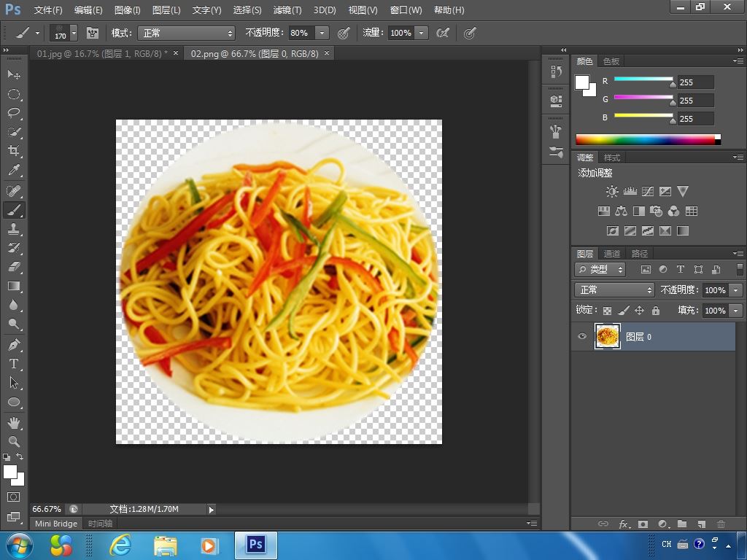Select the Crop tool
The height and width of the screenshot is (560, 747).
(14, 152)
